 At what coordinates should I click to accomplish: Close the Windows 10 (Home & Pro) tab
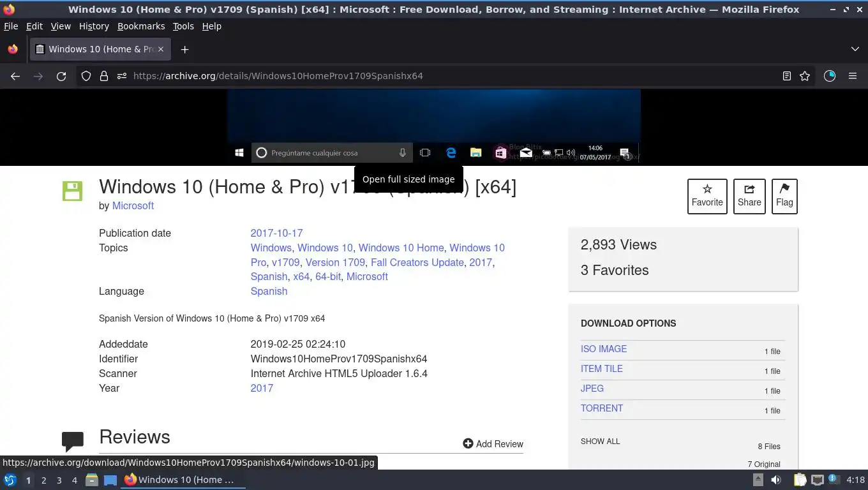tap(161, 49)
